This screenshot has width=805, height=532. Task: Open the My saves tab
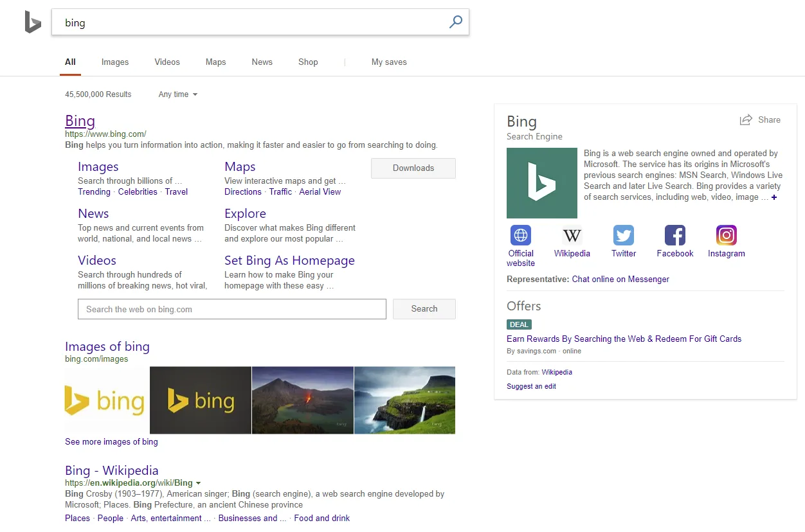389,62
